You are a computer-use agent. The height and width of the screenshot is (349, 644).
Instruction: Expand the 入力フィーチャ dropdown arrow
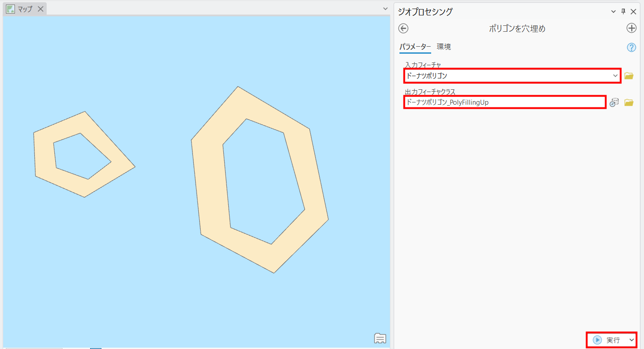click(615, 76)
